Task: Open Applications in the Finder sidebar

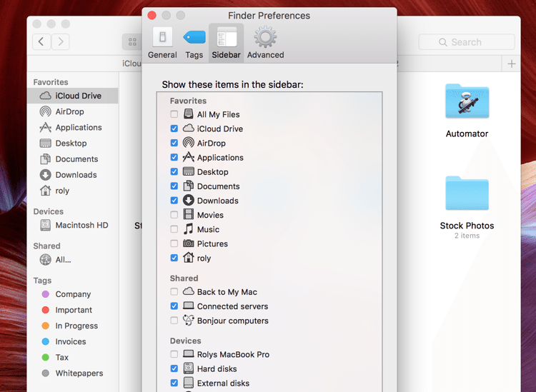Action: [x=72, y=127]
